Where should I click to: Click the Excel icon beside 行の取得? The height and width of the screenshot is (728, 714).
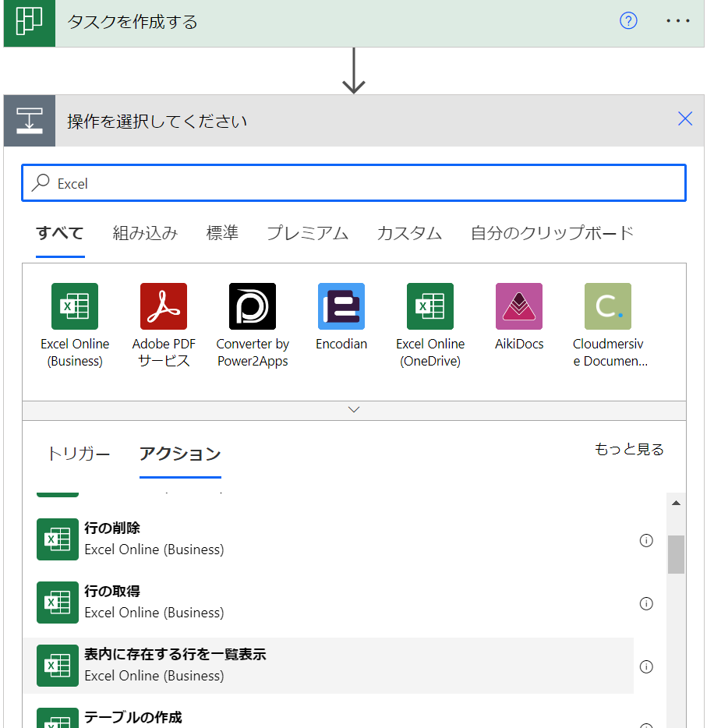click(x=58, y=603)
